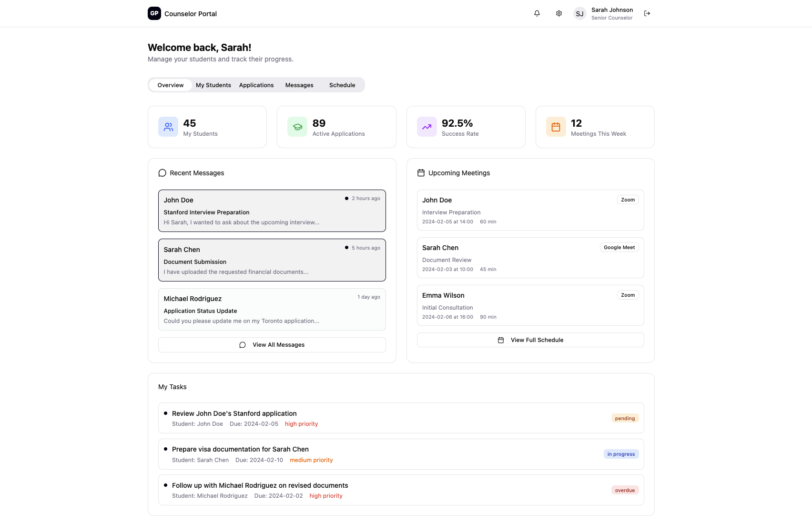Click the notification bell icon
This screenshot has width=812, height=523.
coord(537,13)
